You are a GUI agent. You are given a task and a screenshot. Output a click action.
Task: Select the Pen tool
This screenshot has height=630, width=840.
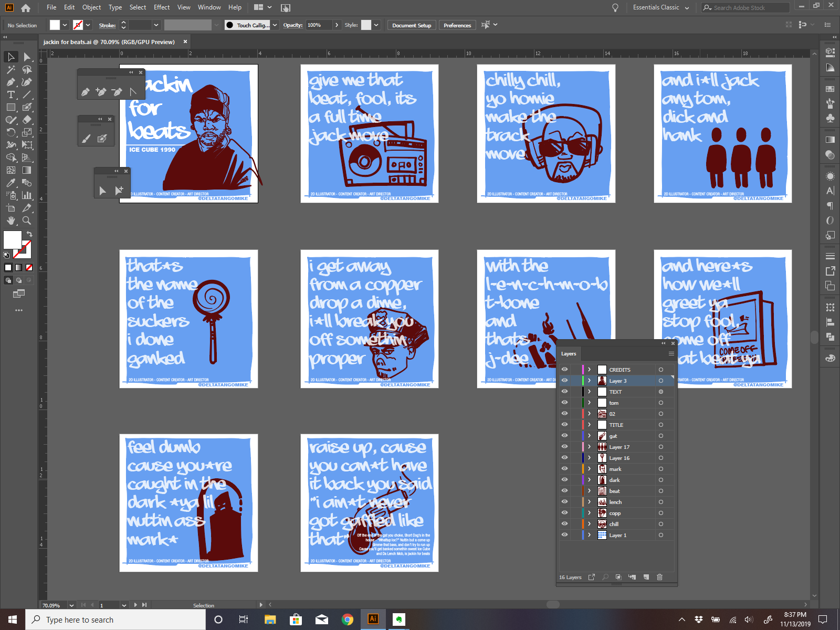10,82
